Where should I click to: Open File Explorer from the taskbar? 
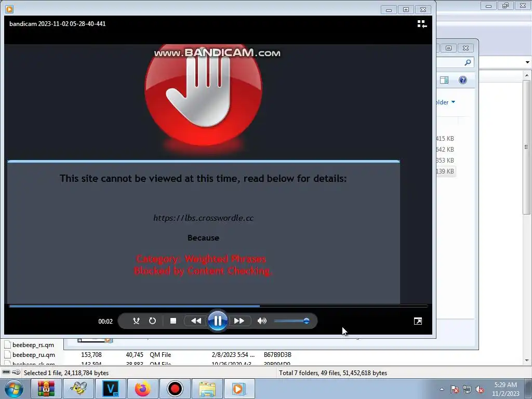tap(207, 389)
